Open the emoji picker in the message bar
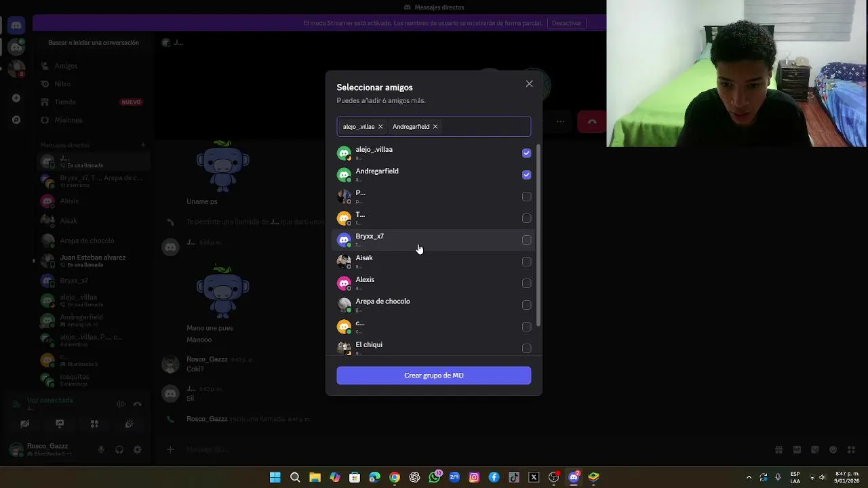Image resolution: width=868 pixels, height=488 pixels. [833, 449]
